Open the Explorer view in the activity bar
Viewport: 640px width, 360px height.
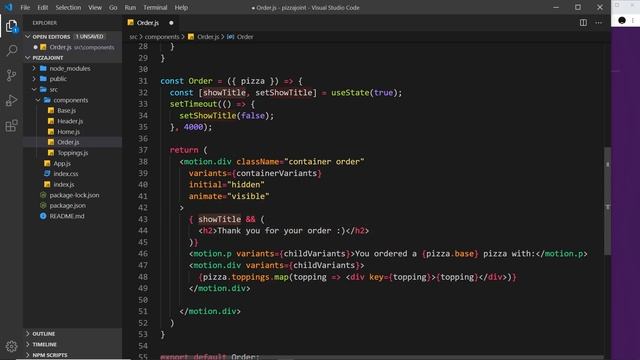click(11, 26)
